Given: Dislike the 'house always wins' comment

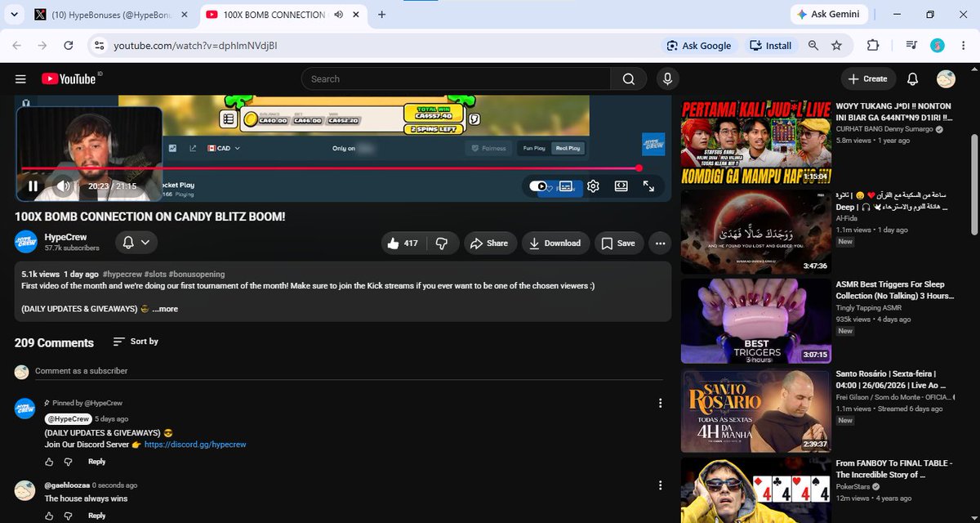Looking at the screenshot, I should (68, 516).
